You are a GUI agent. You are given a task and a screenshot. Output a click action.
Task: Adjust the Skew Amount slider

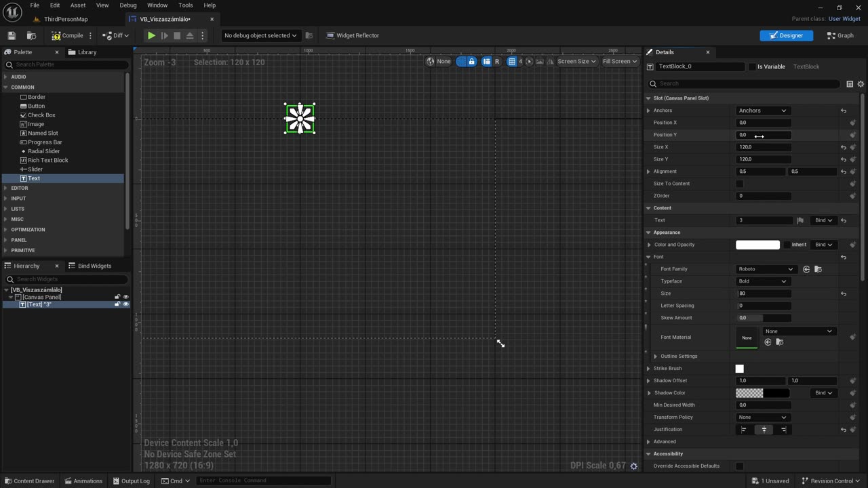click(x=764, y=318)
